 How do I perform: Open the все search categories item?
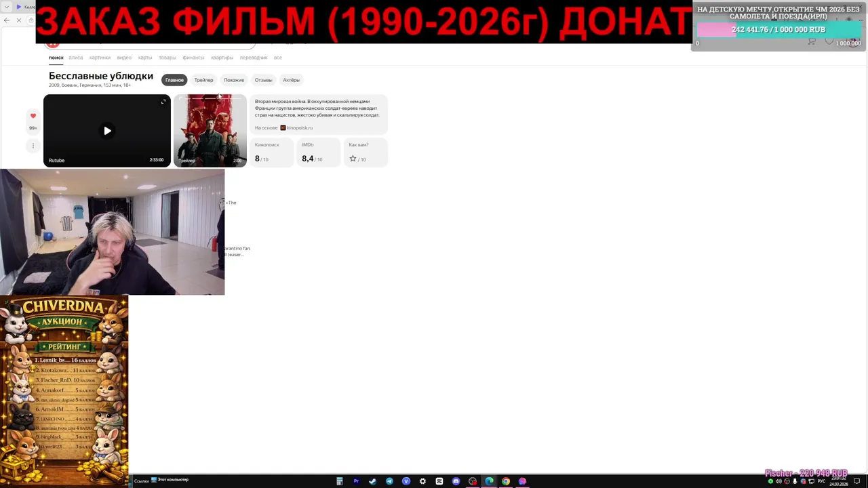[x=278, y=58]
